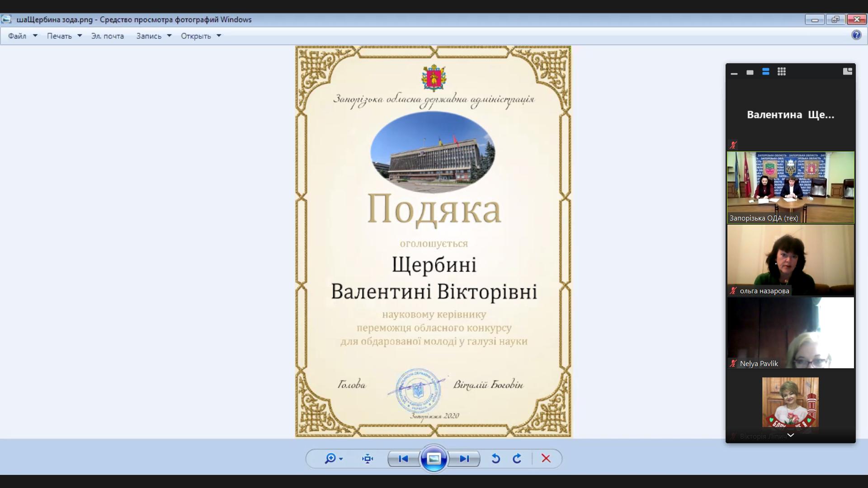Expand the Печать dropdown
Image resolution: width=868 pixels, height=488 pixels.
click(80, 36)
